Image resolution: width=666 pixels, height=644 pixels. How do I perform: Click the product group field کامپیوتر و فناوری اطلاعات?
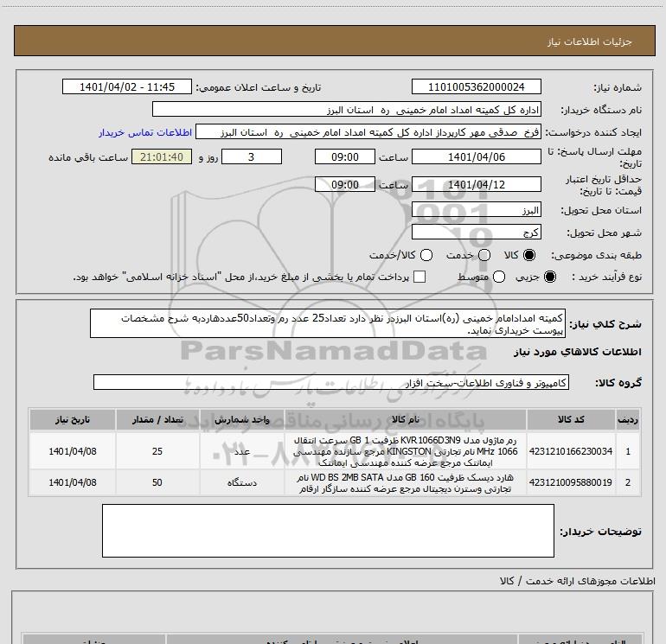coord(331,382)
